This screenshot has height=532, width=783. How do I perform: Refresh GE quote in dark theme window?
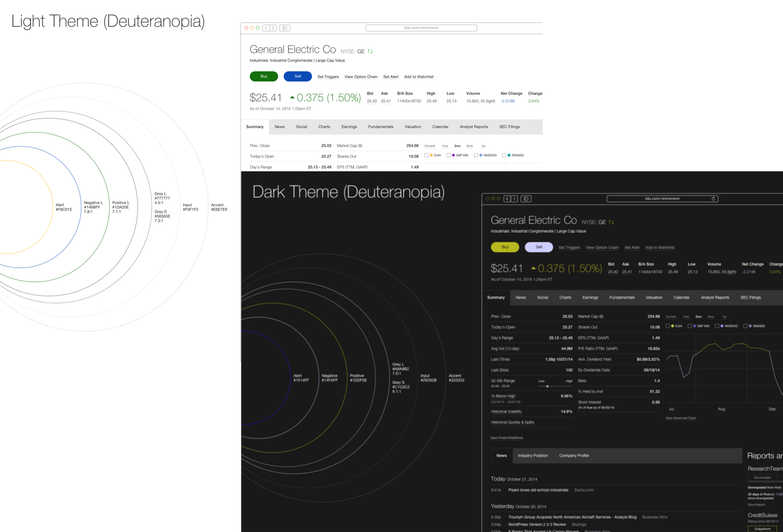tap(611, 222)
